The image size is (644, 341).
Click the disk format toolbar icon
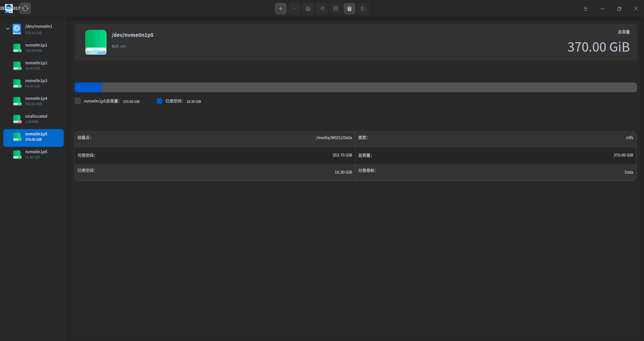pos(335,8)
